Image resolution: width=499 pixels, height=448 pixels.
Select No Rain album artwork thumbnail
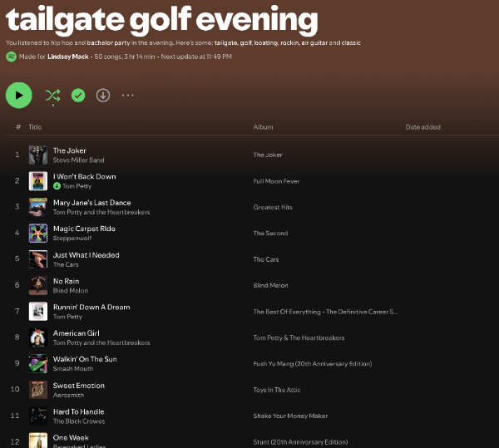(x=38, y=285)
